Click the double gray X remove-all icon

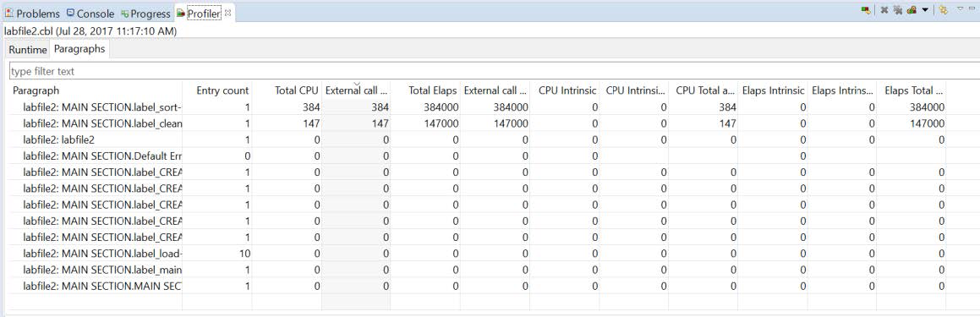pos(897,10)
